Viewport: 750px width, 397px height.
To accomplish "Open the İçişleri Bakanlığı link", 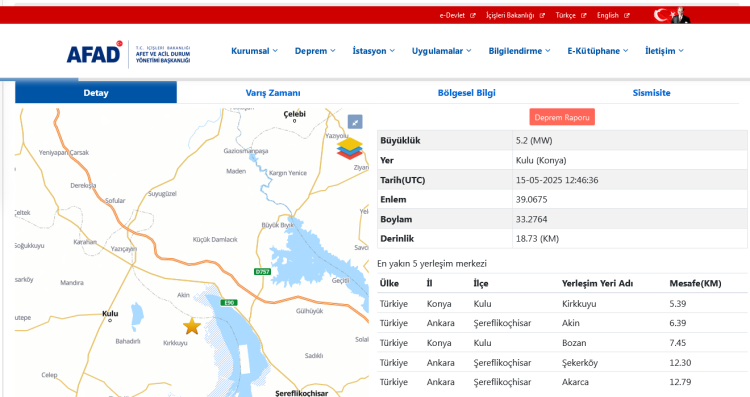I will click(510, 15).
